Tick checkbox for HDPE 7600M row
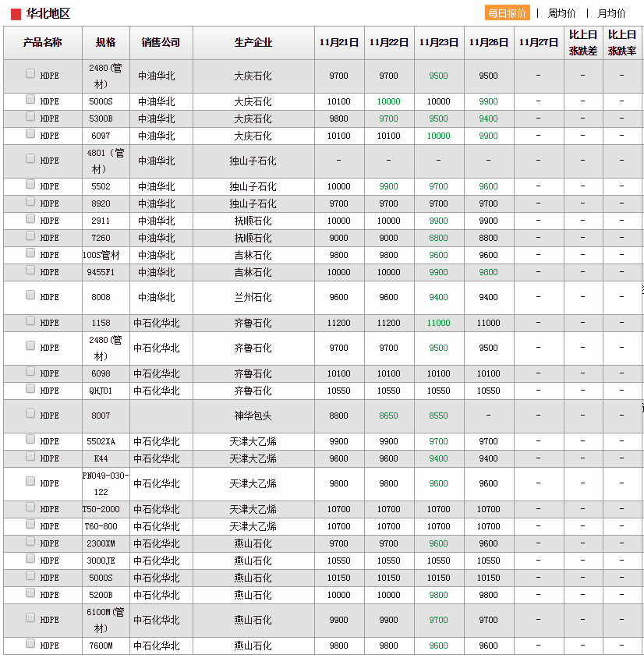Screen dimensions: 644x658 click(30, 643)
